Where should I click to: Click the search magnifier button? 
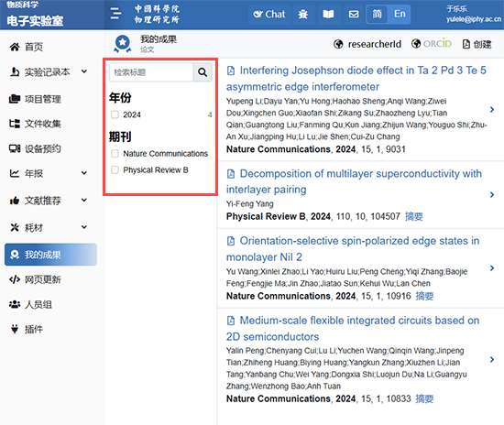point(203,72)
